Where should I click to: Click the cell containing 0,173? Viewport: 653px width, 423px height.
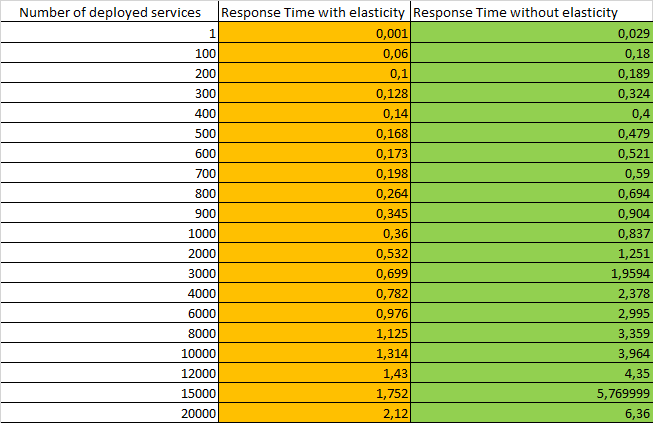[314, 152]
